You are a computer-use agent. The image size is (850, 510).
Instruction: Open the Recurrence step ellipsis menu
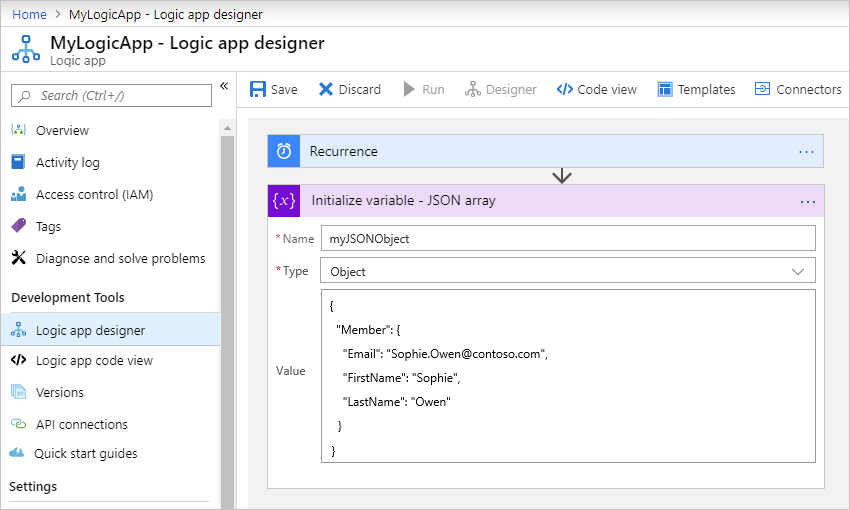click(806, 152)
